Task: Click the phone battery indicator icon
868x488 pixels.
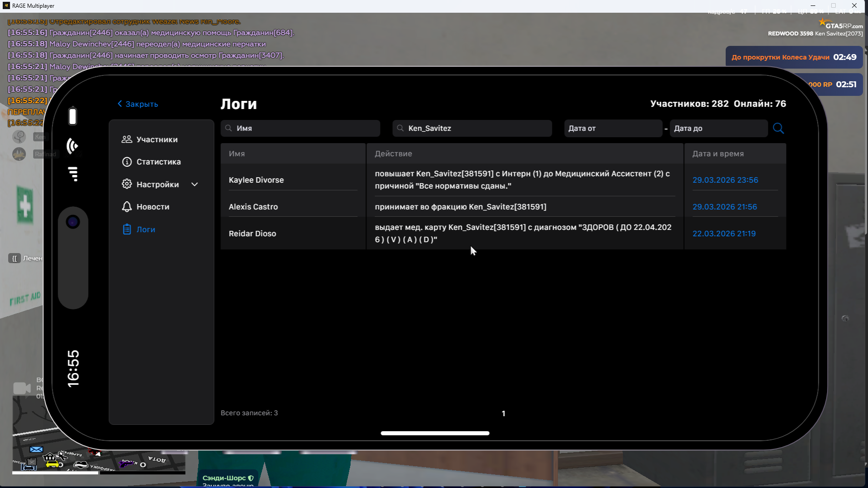Action: coord(73,116)
